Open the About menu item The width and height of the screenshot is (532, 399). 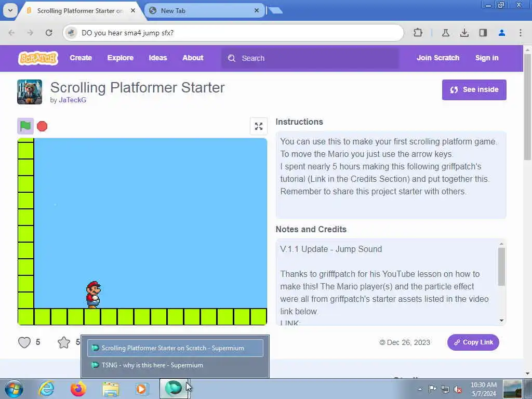[x=193, y=58]
